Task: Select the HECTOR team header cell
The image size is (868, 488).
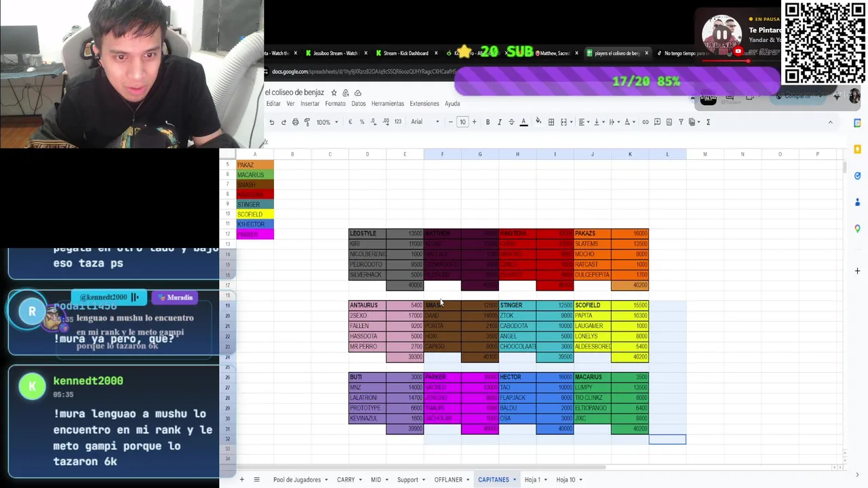Action: [517, 378]
